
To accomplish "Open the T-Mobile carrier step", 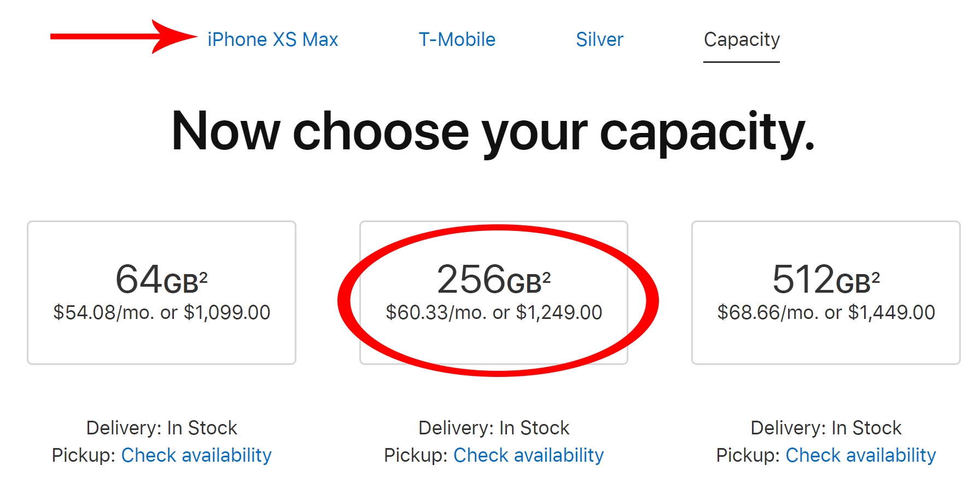I will point(457,39).
